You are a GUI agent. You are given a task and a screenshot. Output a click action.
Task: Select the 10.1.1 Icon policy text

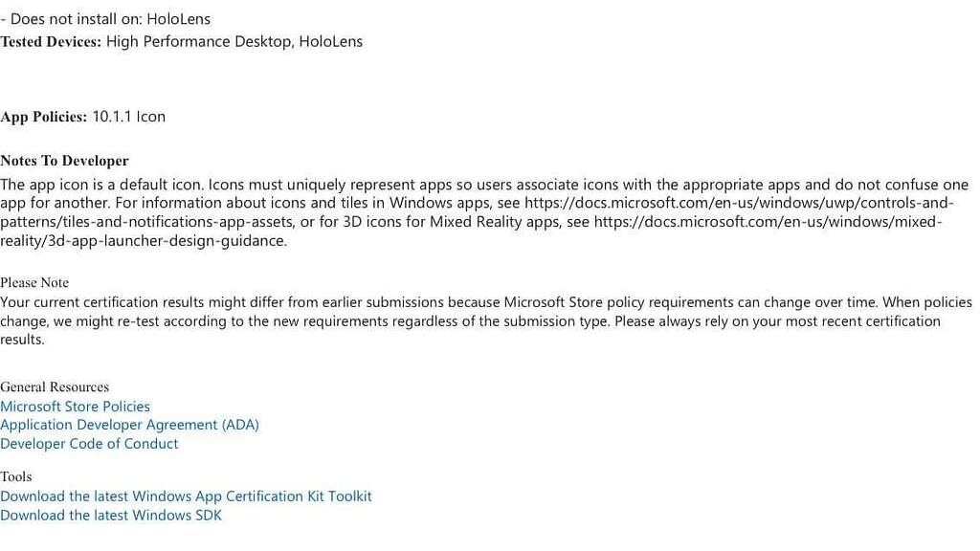(129, 117)
